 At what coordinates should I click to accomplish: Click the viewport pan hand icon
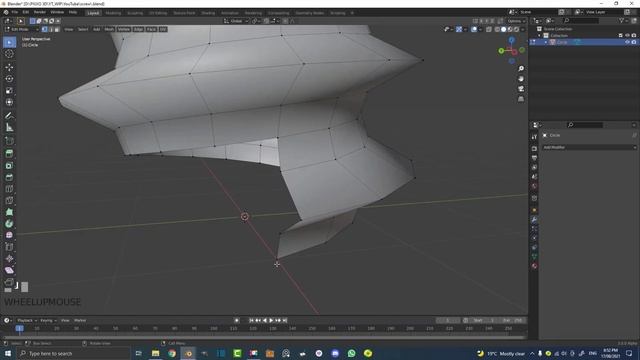pos(521,79)
